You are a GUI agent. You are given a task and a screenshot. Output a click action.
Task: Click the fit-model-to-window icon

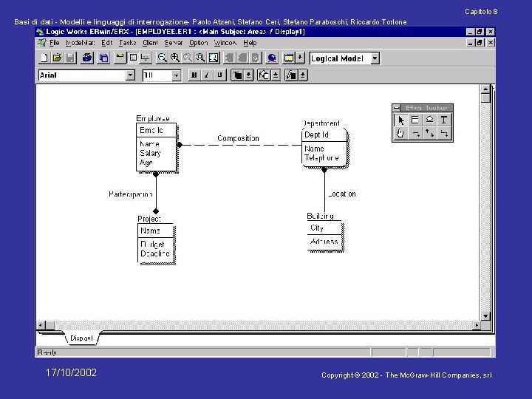pos(214,58)
